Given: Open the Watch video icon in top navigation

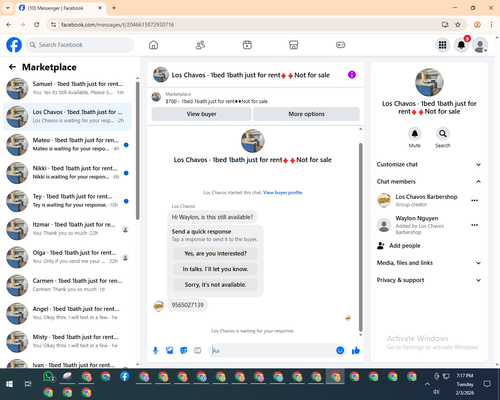Looking at the screenshot, I should [247, 45].
